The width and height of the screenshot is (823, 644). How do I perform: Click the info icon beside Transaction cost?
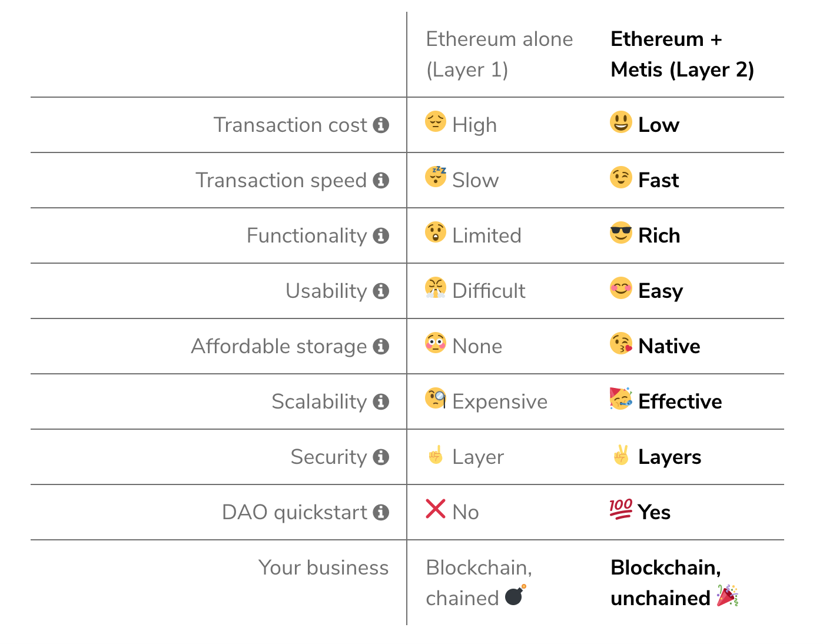[381, 125]
